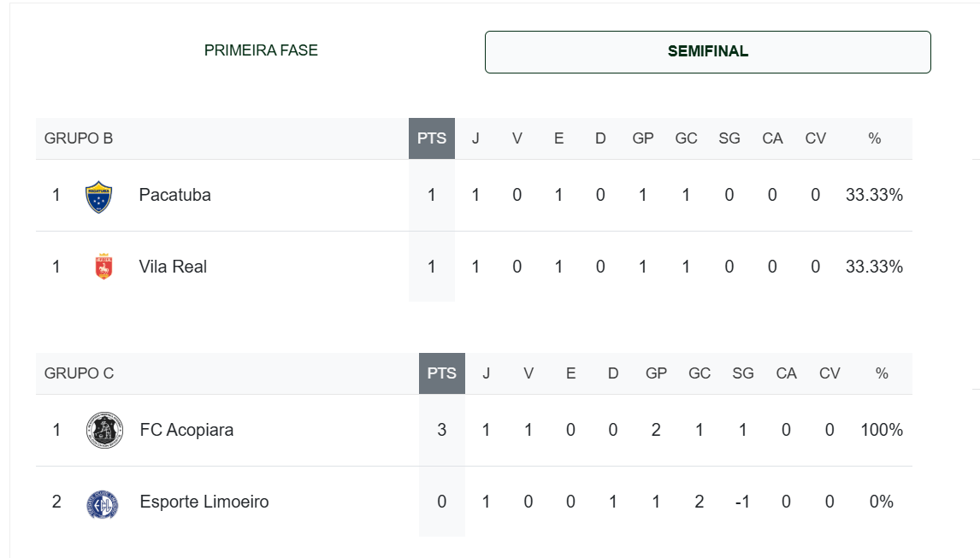Click the Grupo C table title
Viewport: 980px width, 558px height.
tap(80, 373)
